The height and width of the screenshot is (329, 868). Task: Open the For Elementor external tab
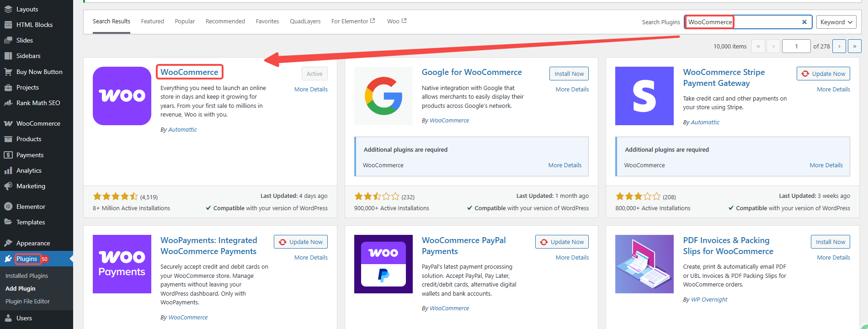(x=353, y=21)
